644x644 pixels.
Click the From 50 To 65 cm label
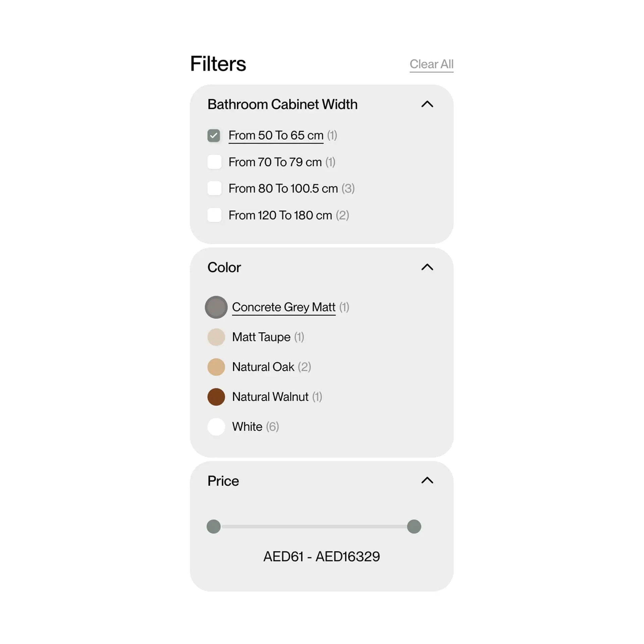pos(276,136)
